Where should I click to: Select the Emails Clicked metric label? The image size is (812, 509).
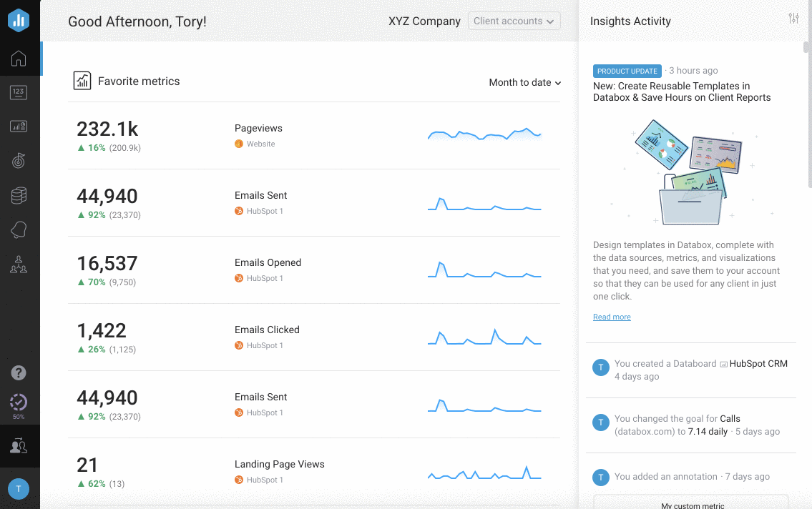(267, 330)
